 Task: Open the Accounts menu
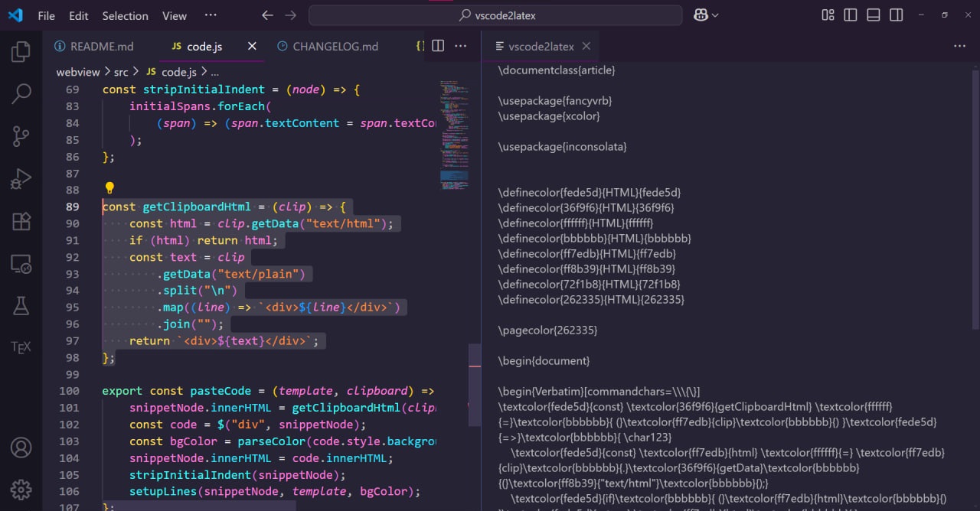pyautogui.click(x=21, y=448)
